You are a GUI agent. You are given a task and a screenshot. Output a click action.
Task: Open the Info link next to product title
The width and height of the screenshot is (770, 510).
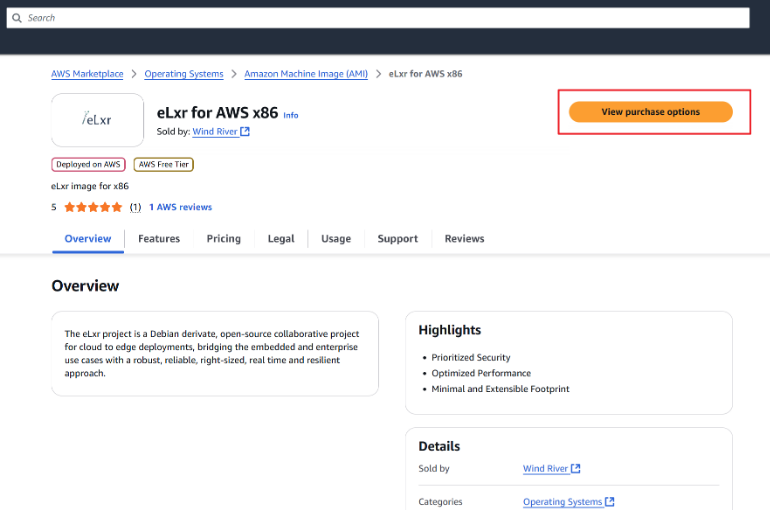tap(291, 115)
